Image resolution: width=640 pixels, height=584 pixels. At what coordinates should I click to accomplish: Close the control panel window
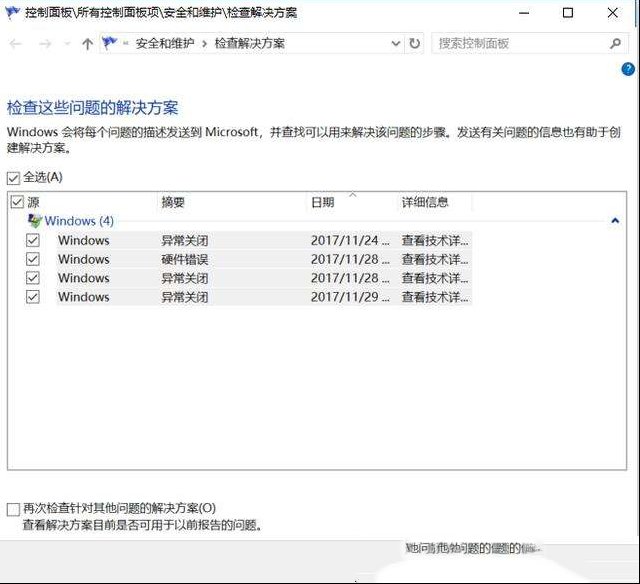(612, 13)
